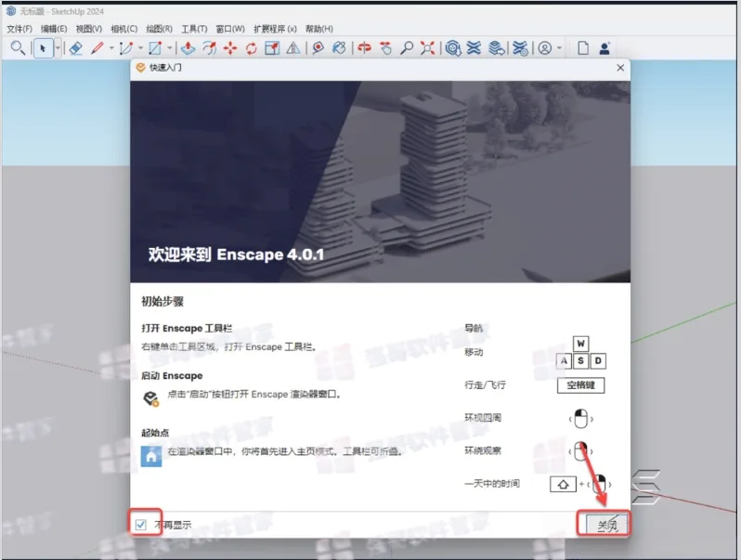
Task: Click the D key graphic
Action: point(598,361)
